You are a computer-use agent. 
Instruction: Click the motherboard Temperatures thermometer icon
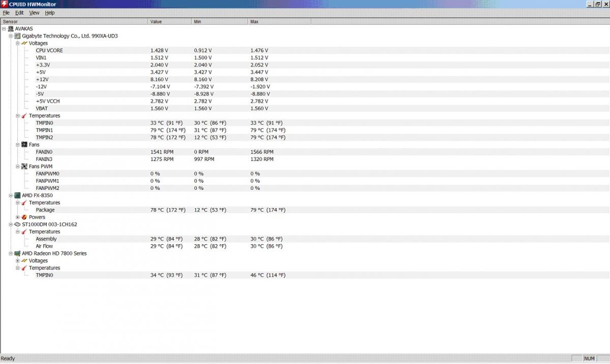coord(24,116)
